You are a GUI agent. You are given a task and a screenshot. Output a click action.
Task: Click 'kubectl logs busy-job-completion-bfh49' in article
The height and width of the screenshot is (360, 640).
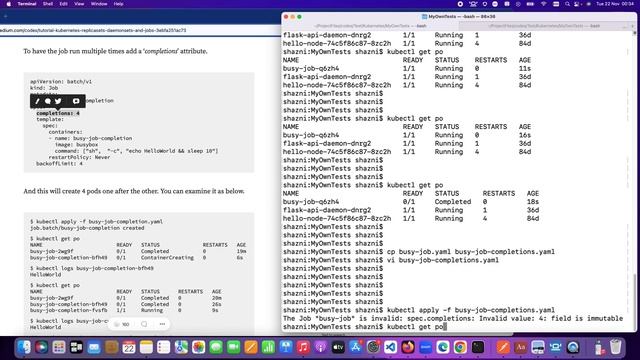tap(92, 269)
